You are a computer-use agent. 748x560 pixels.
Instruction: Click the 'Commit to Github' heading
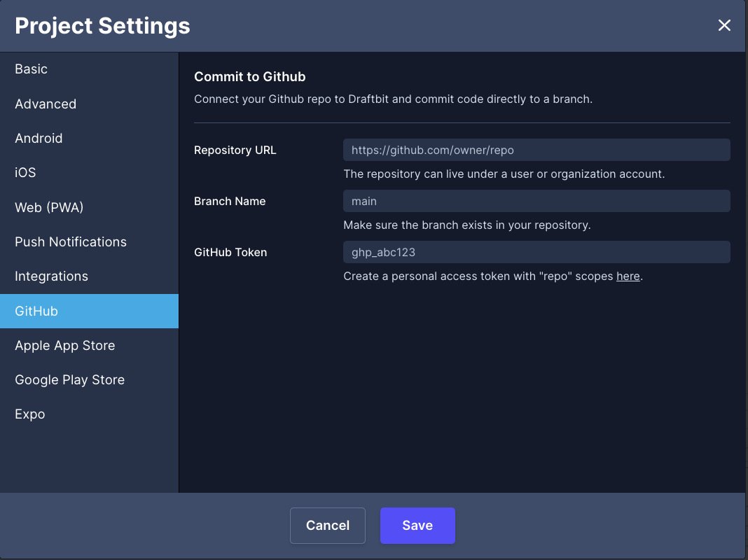pyautogui.click(x=249, y=77)
